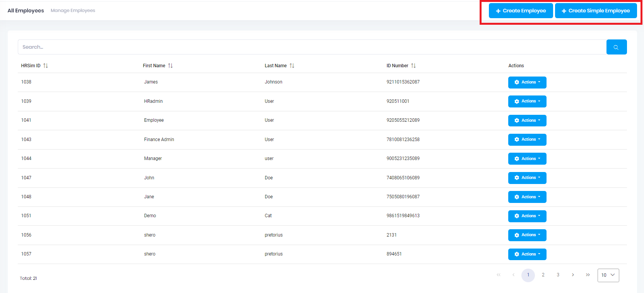Screen dimensions: 644x293
Task: Open Actions dropdown for employee 1041
Action: pos(527,121)
